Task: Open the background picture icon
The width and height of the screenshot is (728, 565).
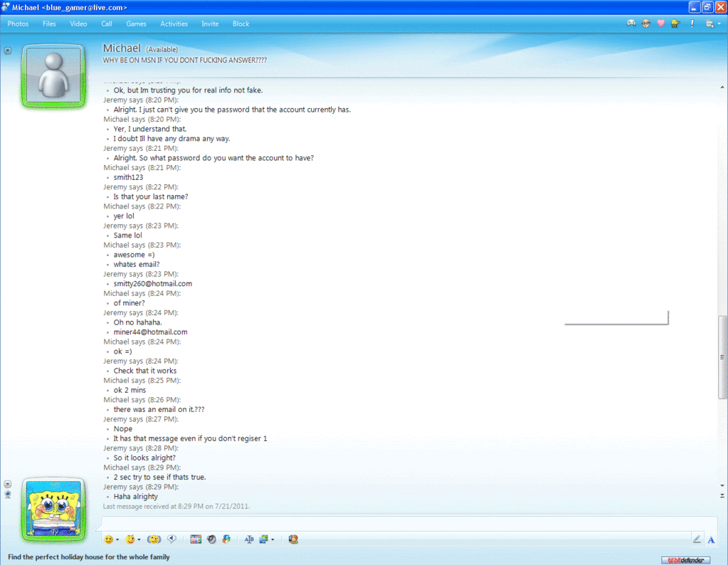Action: [264, 539]
